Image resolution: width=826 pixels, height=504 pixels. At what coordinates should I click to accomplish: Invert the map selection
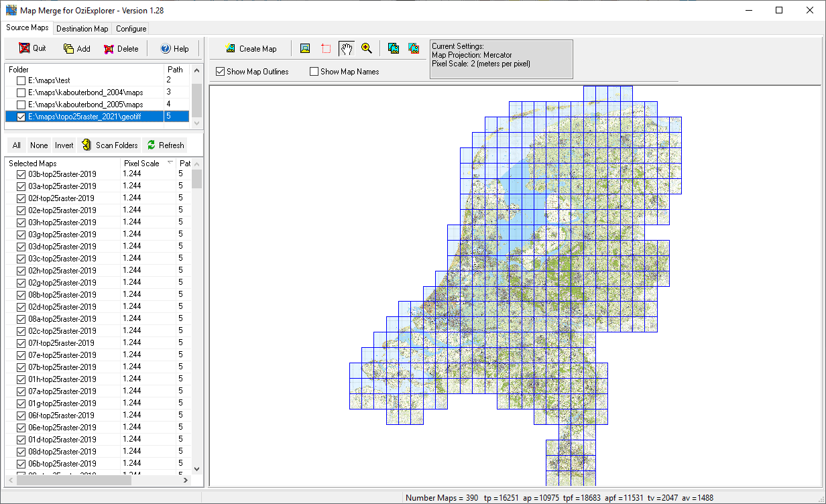point(64,145)
